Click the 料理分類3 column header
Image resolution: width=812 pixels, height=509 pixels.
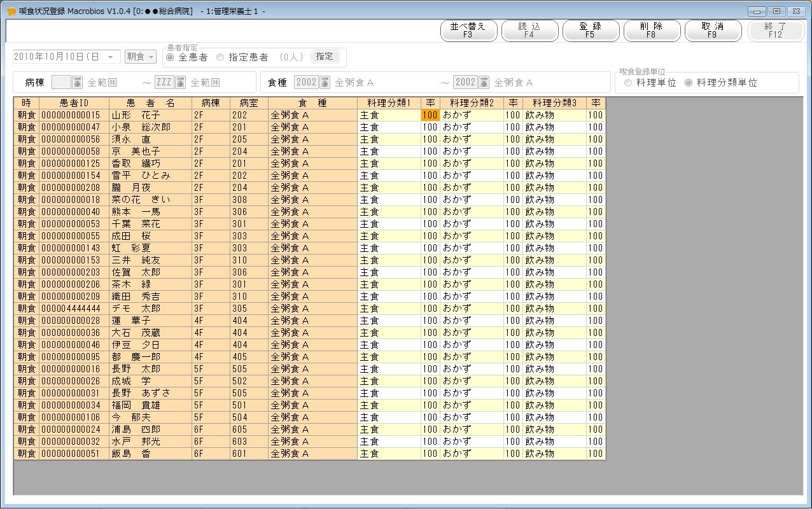click(x=554, y=103)
